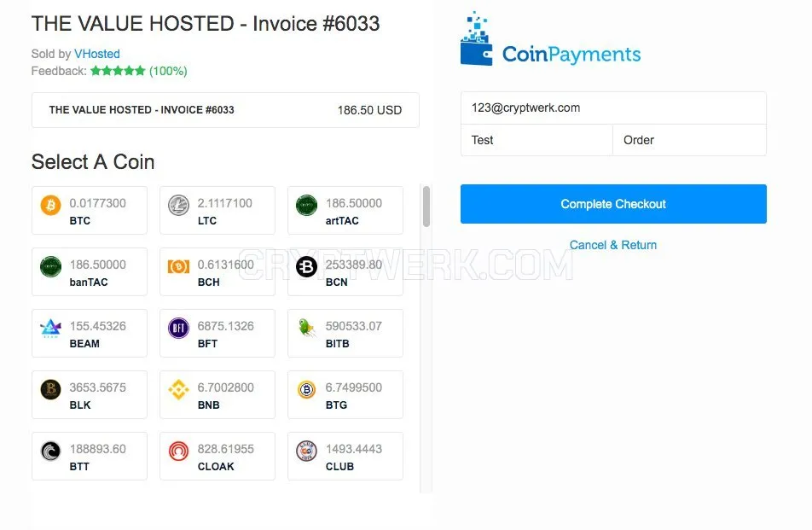Pick the CLUB coin icon
Viewport: 812px width, 530px height.
coord(306,451)
